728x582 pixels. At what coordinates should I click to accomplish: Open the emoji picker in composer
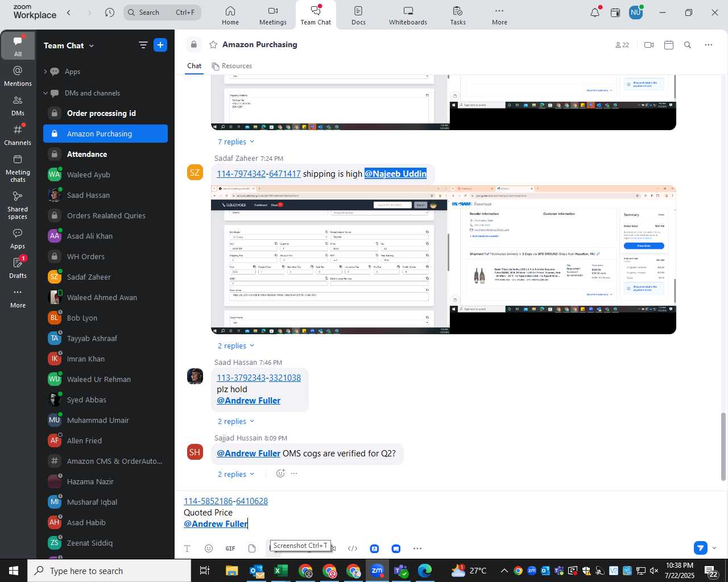pyautogui.click(x=209, y=548)
